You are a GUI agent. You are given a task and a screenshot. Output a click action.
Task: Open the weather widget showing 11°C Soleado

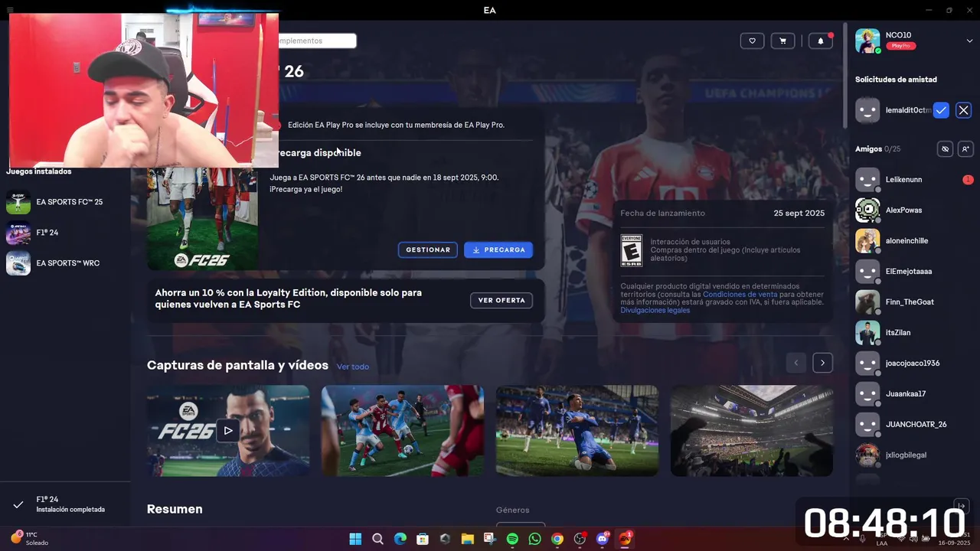pos(30,539)
